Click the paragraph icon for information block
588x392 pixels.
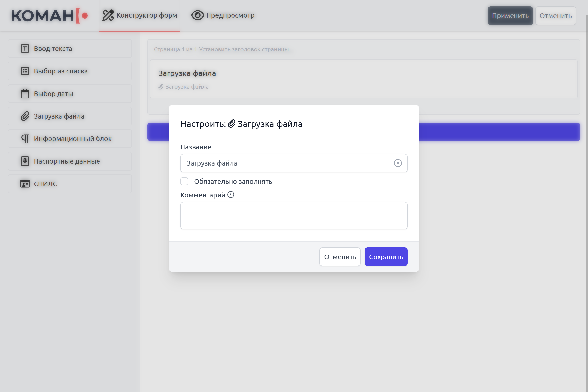click(25, 138)
